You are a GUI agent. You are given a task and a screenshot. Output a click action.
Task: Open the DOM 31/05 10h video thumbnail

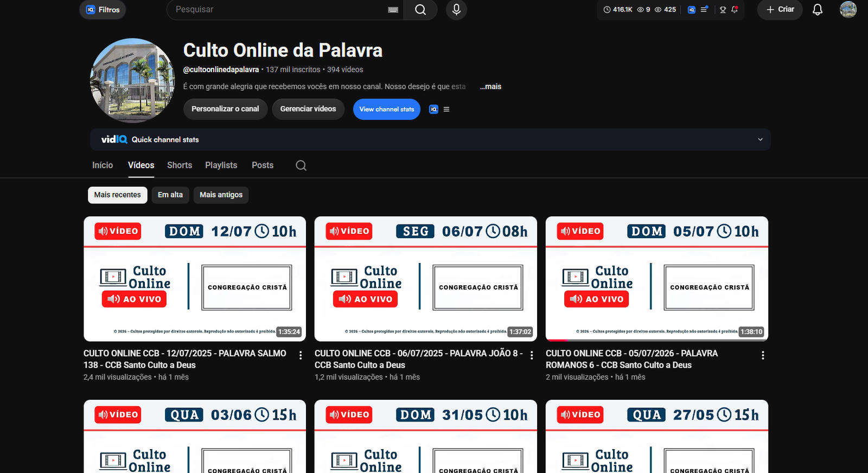tap(426, 436)
